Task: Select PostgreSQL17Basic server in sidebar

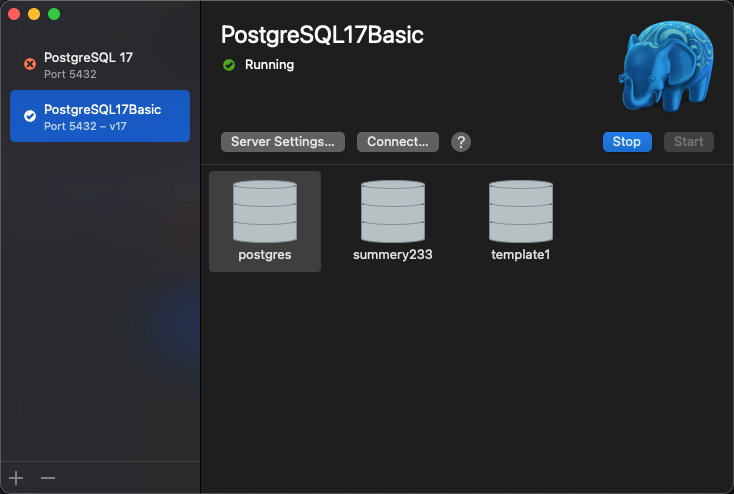Action: coord(100,116)
